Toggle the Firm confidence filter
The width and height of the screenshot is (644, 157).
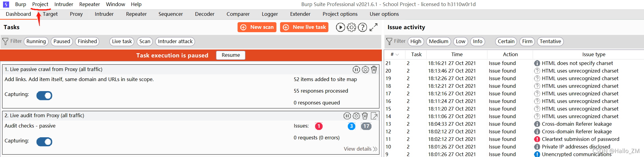527,41
